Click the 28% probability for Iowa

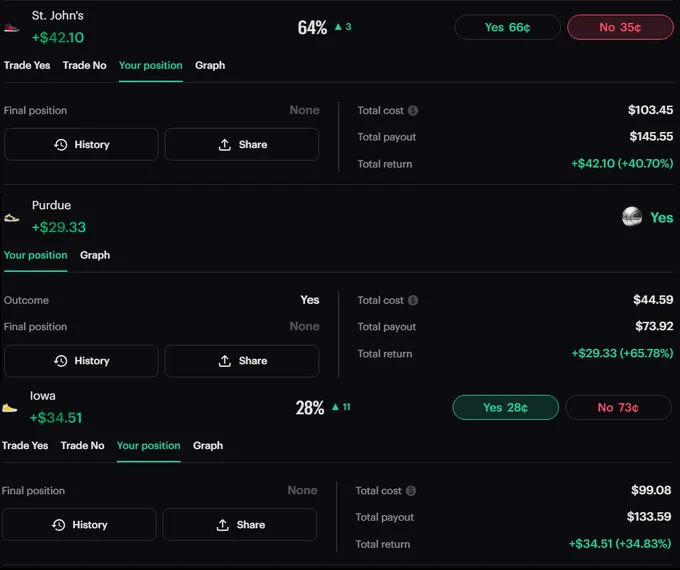pyautogui.click(x=310, y=408)
